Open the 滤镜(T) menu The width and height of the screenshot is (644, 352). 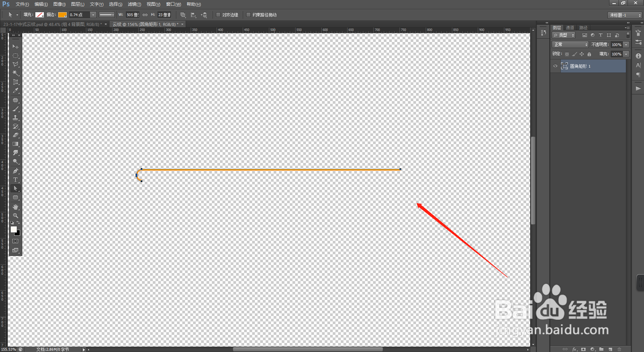[134, 4]
